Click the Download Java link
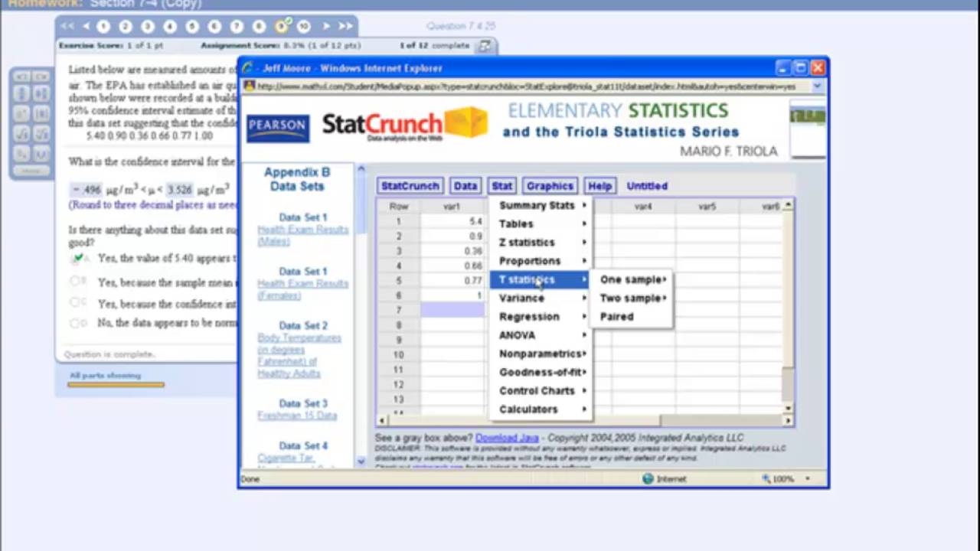This screenshot has height=551, width=980. [x=507, y=438]
